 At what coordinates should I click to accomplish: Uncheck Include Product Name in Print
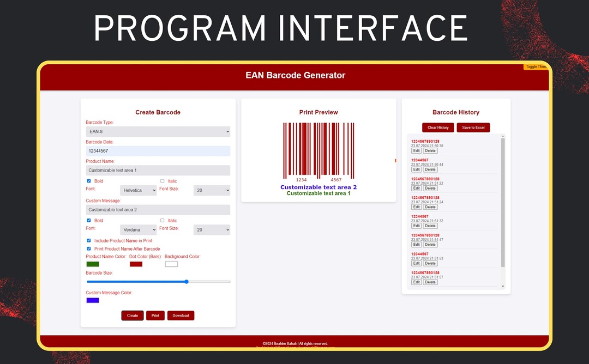pos(89,240)
